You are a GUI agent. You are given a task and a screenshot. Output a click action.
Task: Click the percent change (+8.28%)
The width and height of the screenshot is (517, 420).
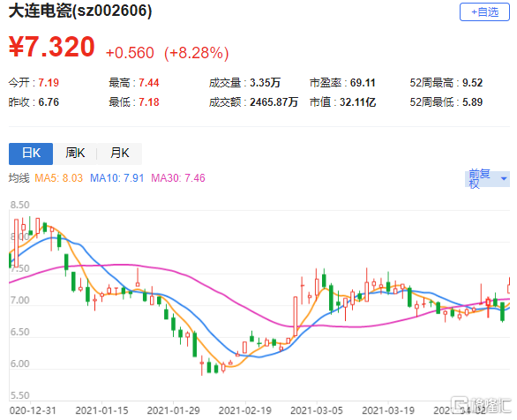197,53
